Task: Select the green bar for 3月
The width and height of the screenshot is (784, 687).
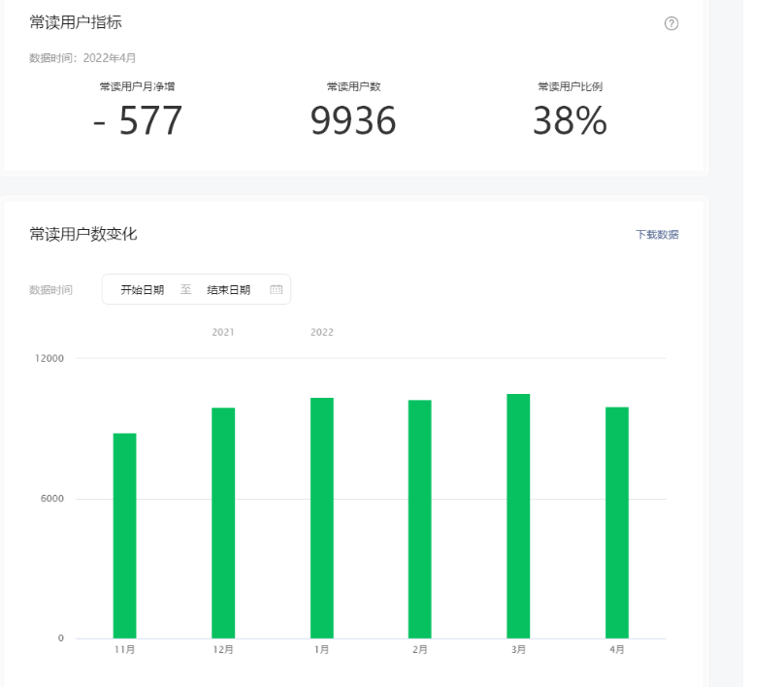Action: pos(518,516)
